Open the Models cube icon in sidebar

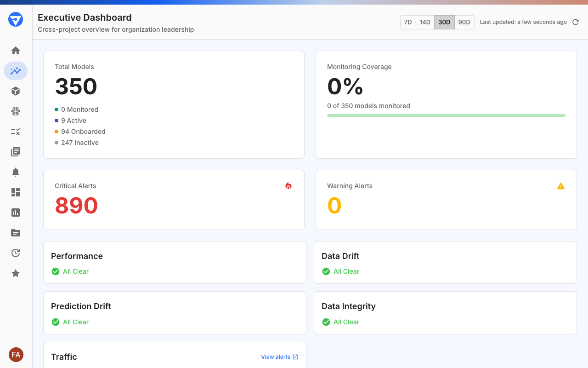(x=16, y=91)
